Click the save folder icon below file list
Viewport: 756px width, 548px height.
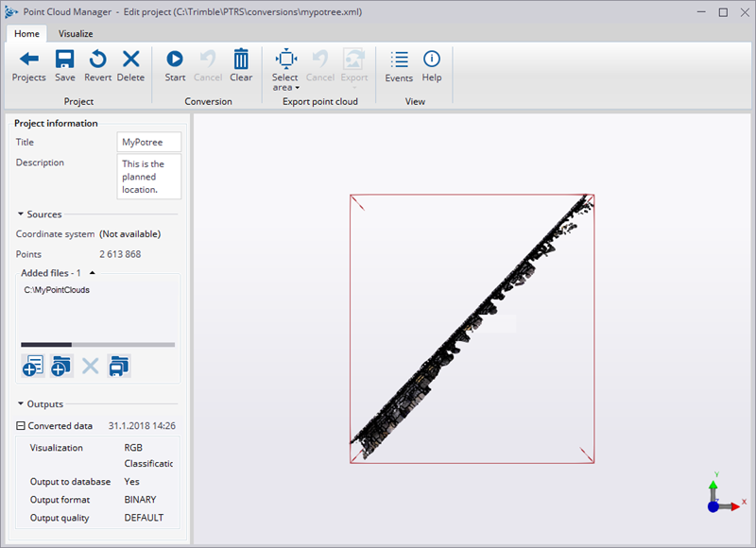click(119, 366)
